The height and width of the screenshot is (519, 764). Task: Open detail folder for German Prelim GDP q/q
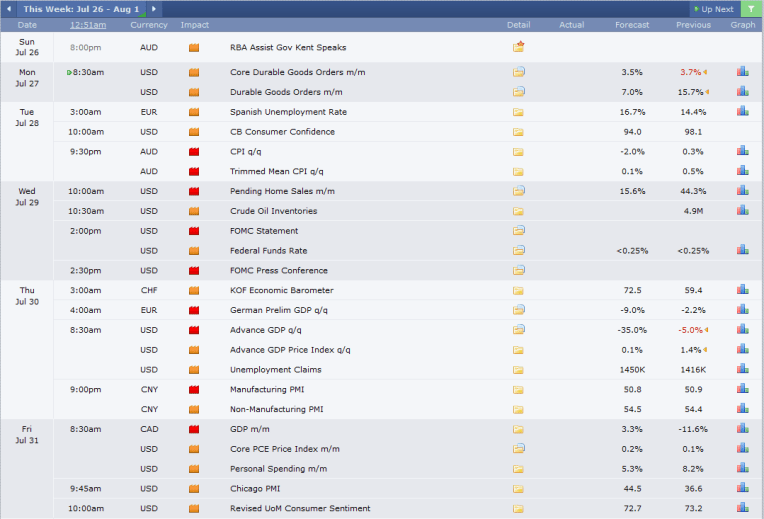point(518,310)
